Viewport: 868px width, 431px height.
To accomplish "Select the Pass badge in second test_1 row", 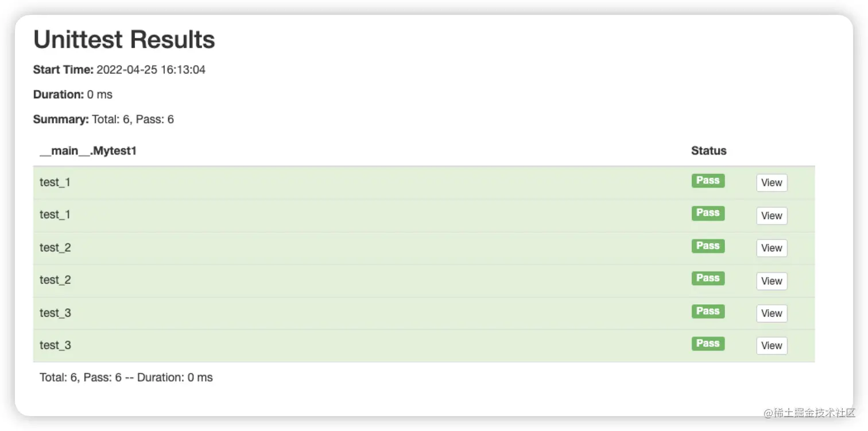I will [708, 213].
